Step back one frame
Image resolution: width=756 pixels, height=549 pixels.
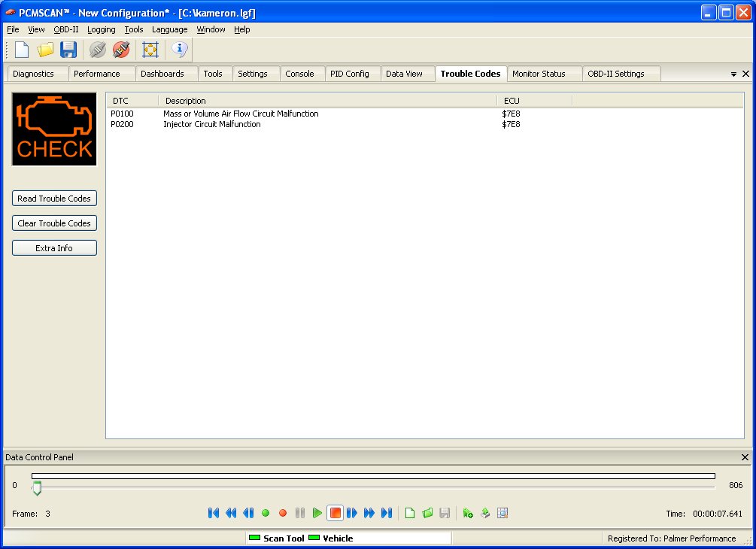pyautogui.click(x=248, y=513)
